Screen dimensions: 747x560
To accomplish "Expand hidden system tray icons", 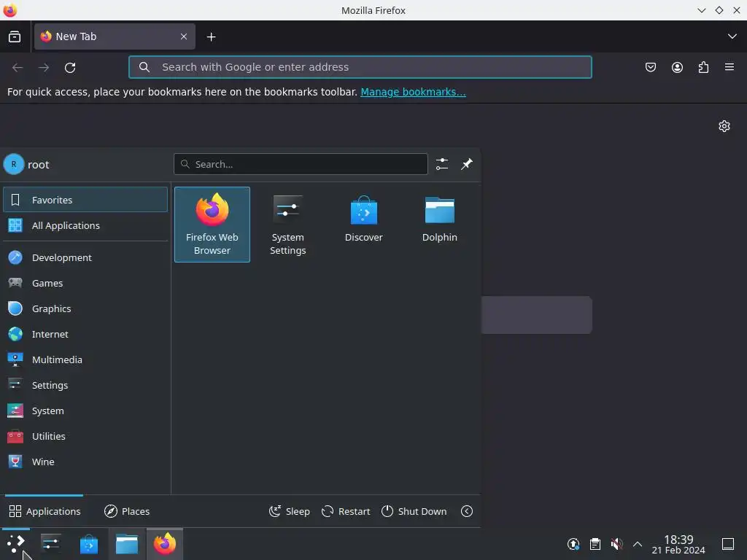I will [638, 543].
